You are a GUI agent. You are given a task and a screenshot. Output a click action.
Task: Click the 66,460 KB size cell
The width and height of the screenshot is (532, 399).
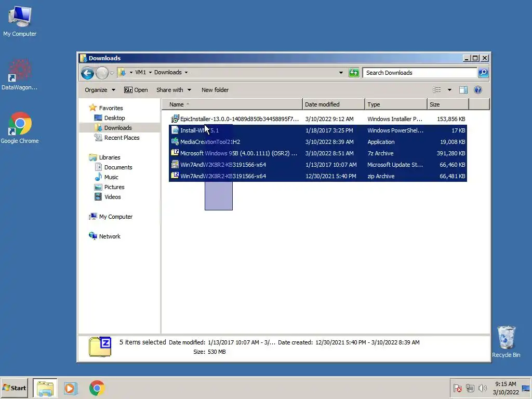point(453,165)
